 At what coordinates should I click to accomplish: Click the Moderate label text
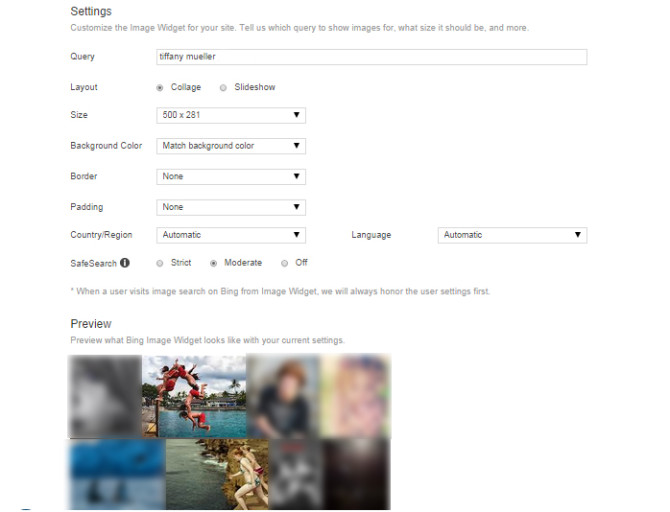[x=243, y=263]
